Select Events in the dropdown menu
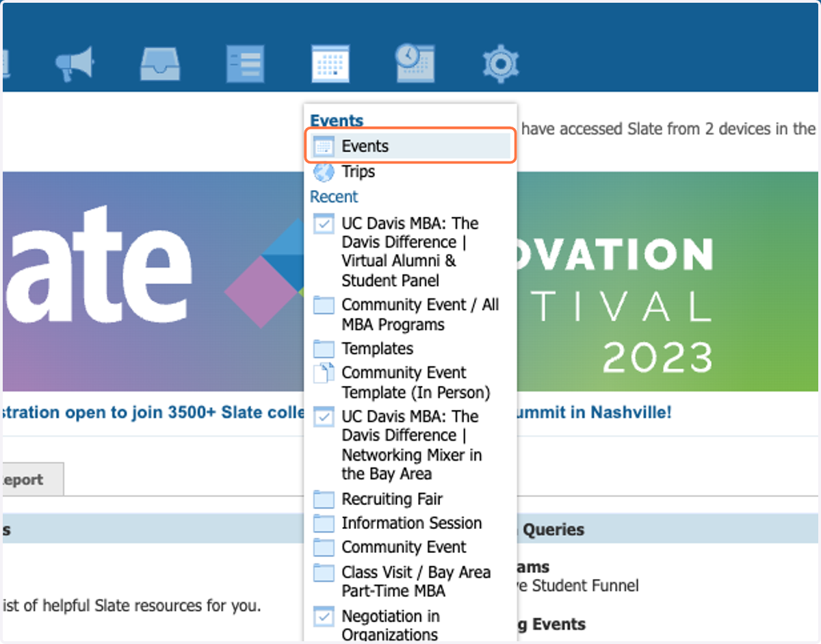 (x=410, y=146)
